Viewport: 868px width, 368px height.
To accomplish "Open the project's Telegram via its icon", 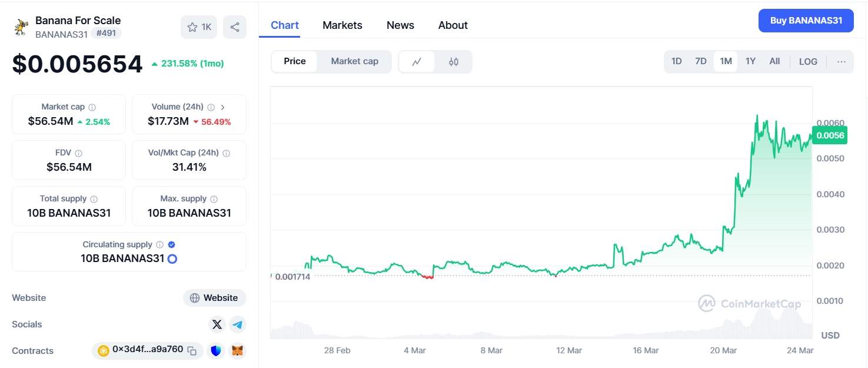I will [238, 324].
